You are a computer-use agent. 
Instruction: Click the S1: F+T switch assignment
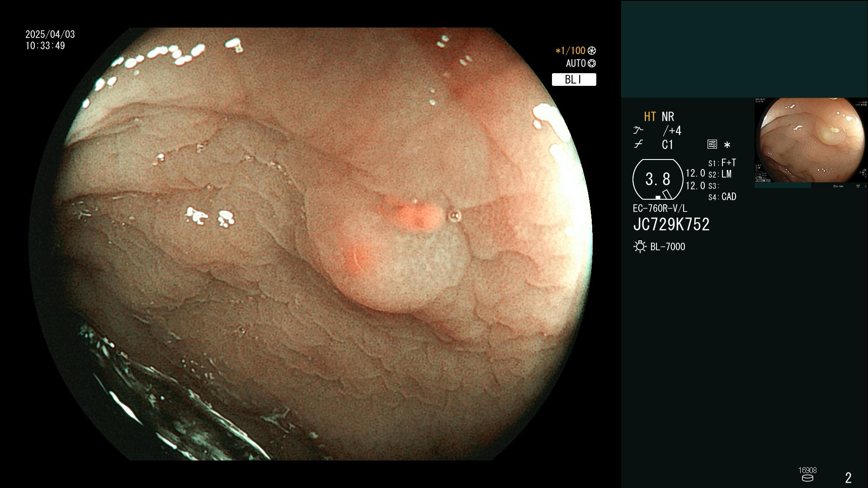tap(722, 163)
